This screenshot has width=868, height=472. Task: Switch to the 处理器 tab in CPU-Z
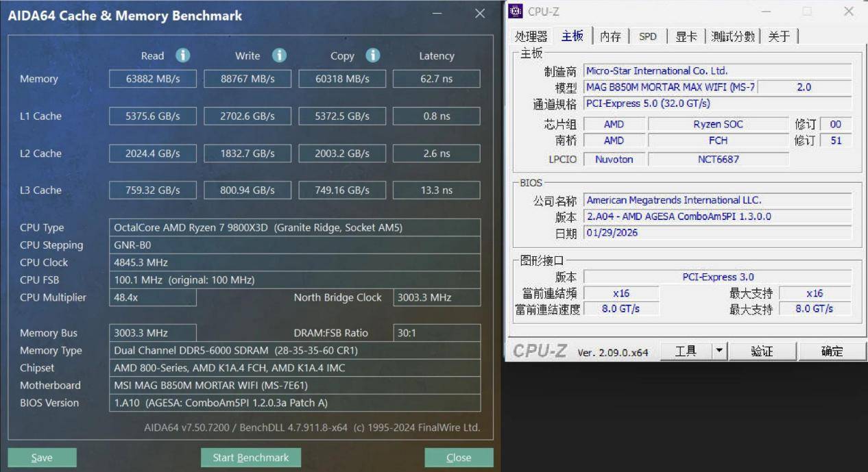(x=531, y=36)
